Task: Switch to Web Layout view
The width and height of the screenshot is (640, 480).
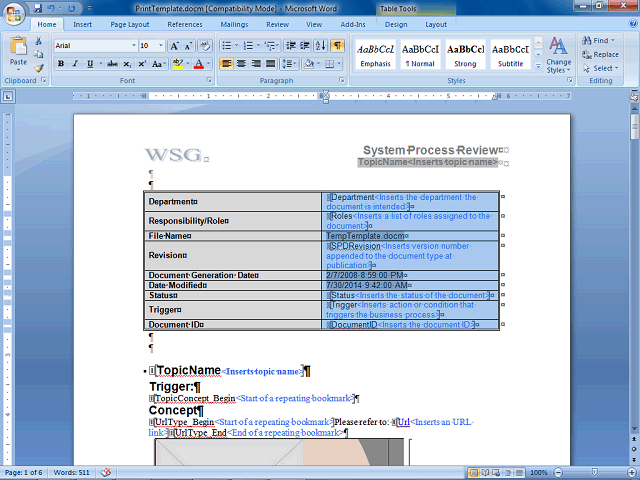Action: [496, 473]
